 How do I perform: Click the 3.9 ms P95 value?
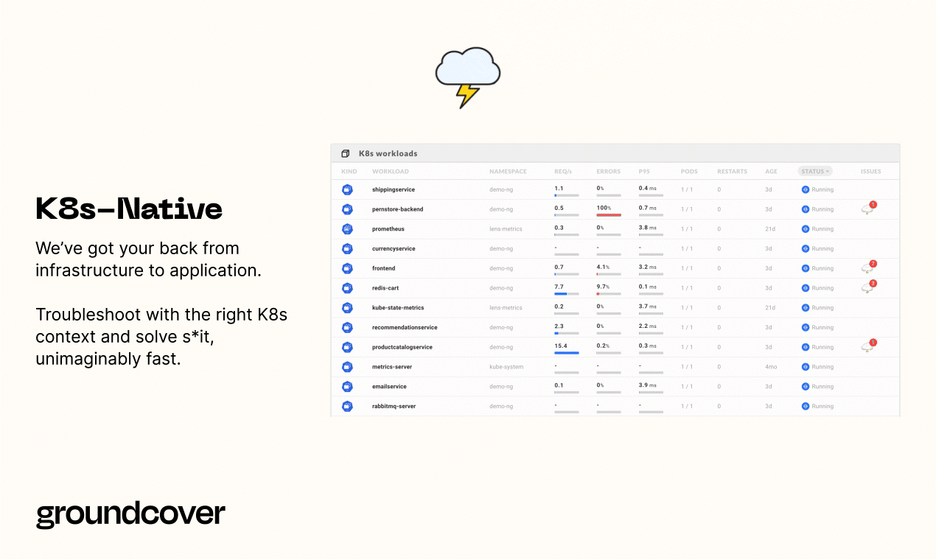(x=647, y=385)
